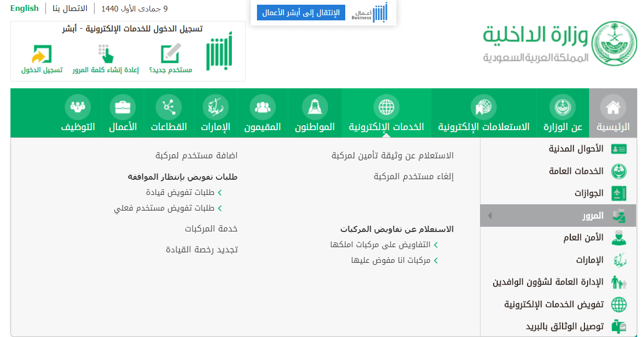The width and height of the screenshot is (644, 337).
Task: Click the Reset Password (إعادة إنشاء كلمة المرور) icon
Action: pyautogui.click(x=106, y=53)
